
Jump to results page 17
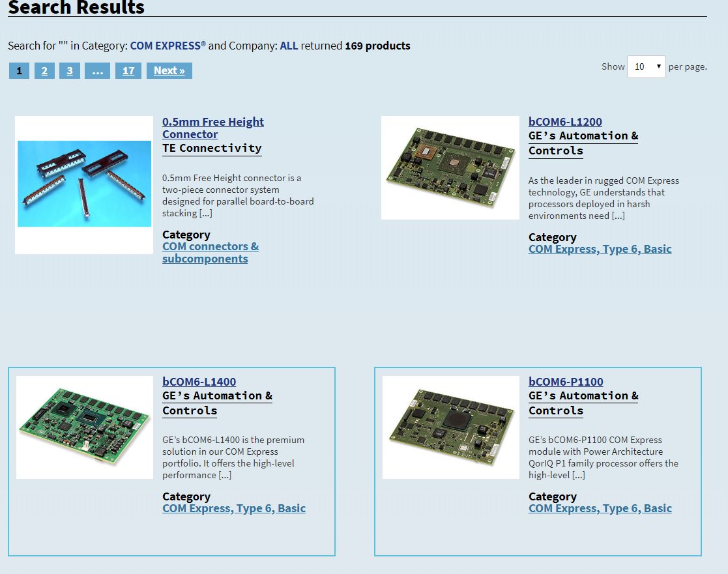point(128,70)
